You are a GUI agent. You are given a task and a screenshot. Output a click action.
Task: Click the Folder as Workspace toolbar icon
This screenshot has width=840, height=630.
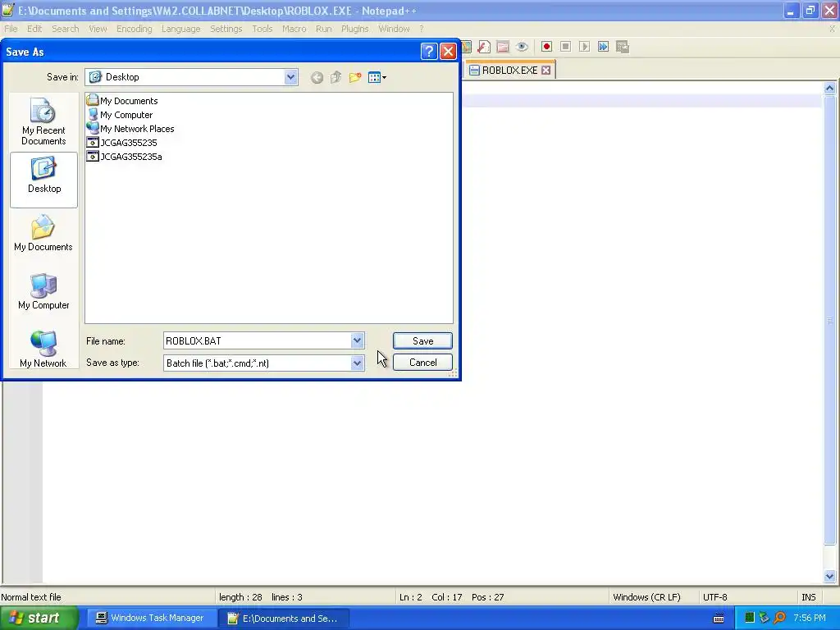pos(503,47)
